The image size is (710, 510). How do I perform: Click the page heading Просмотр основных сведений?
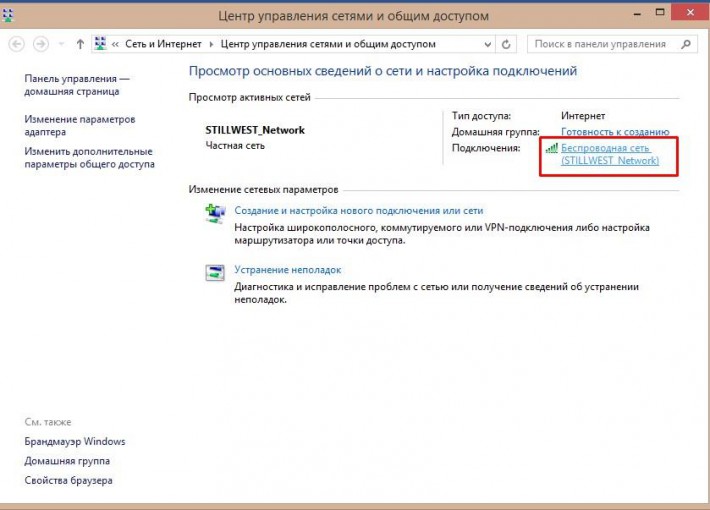pyautogui.click(x=383, y=71)
